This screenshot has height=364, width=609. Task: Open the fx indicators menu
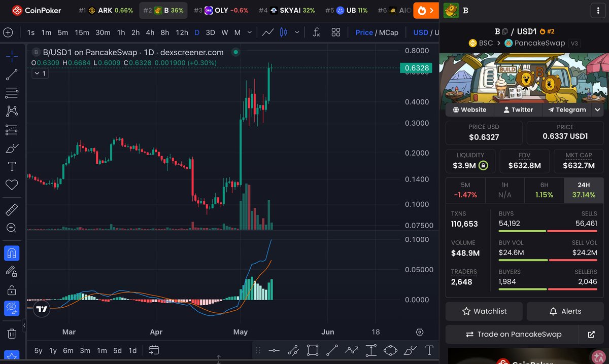pyautogui.click(x=316, y=32)
